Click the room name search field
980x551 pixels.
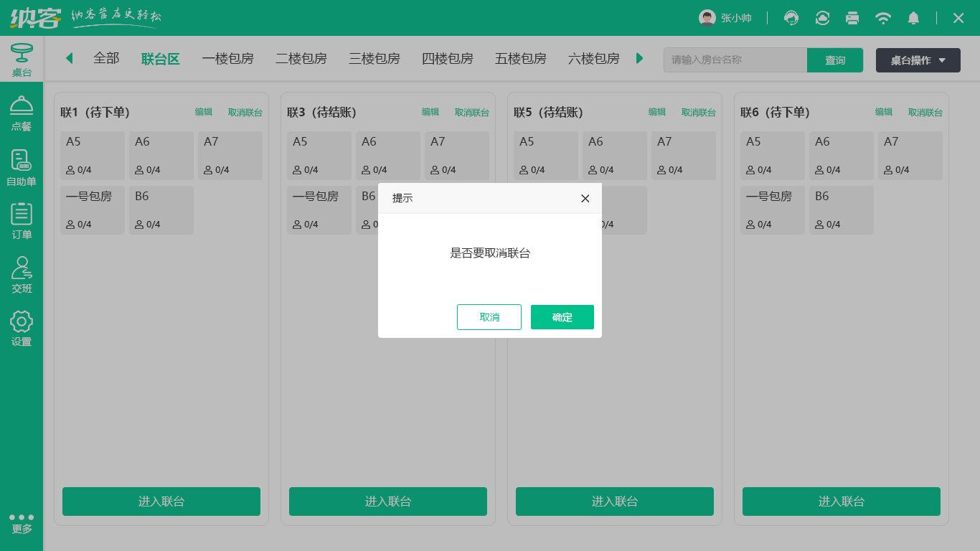tap(735, 60)
